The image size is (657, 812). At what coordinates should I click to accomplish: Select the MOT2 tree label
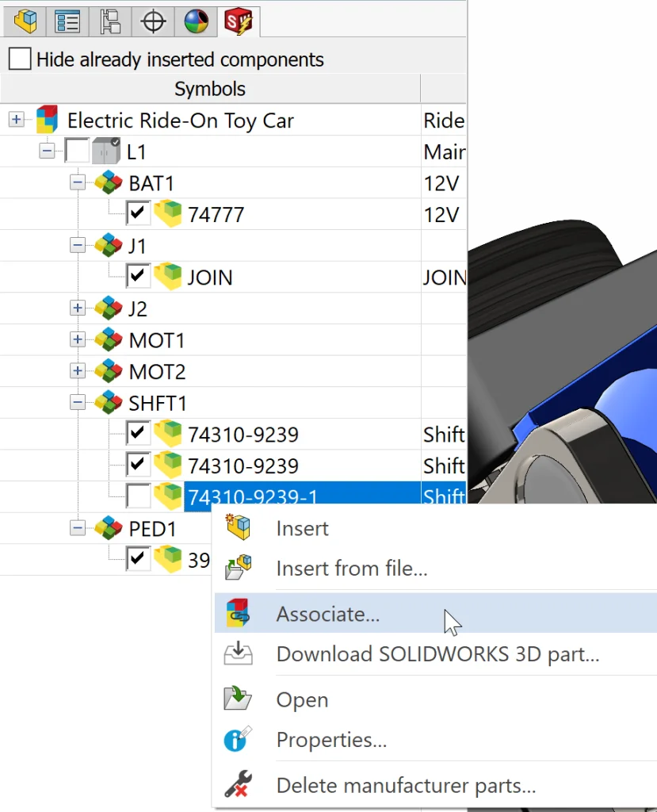pos(157,372)
